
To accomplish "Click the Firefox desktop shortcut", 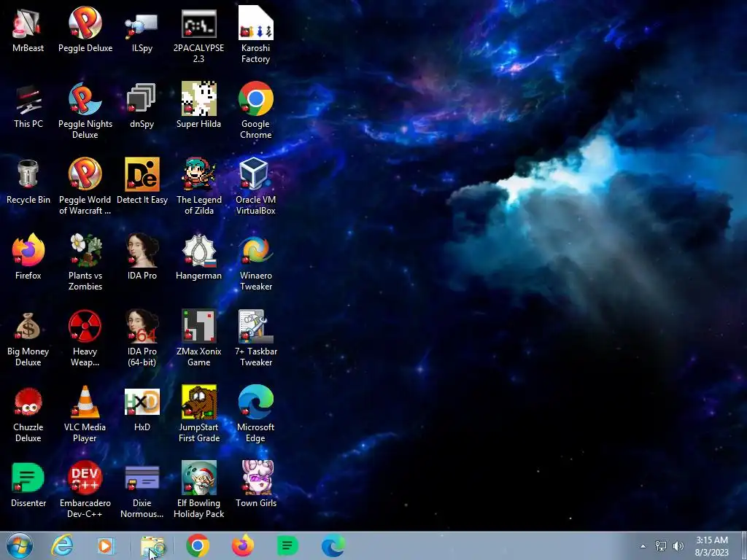I will coord(28,257).
